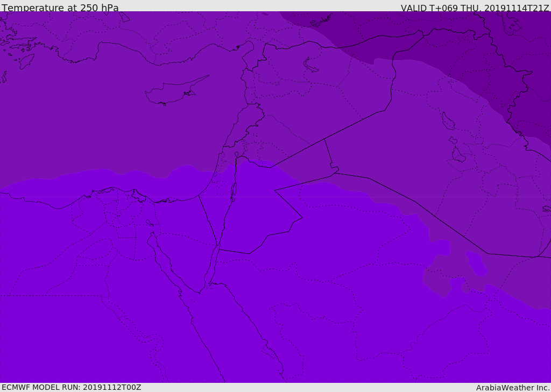Click the lake in eastern Turkey
Viewport: 551px width, 392px height.
[x=310, y=66]
